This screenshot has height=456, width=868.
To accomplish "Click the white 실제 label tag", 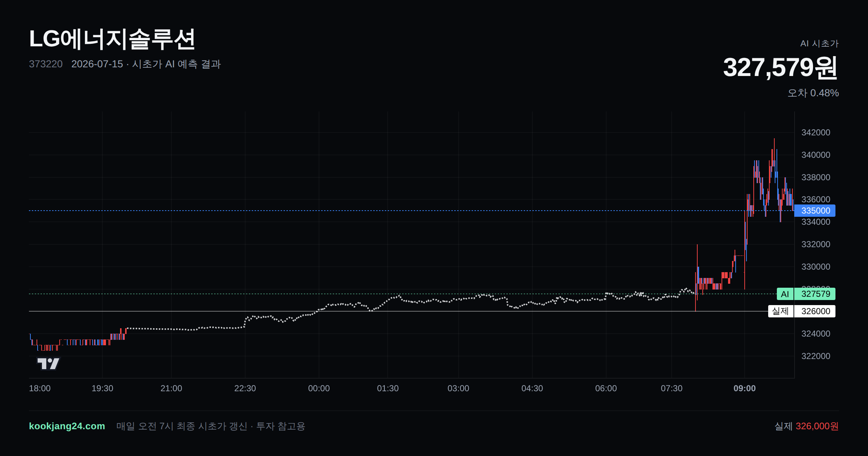I will tap(780, 311).
